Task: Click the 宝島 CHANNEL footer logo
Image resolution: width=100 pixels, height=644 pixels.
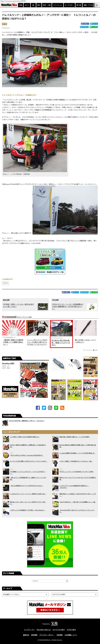Action: [x=54, y=624]
